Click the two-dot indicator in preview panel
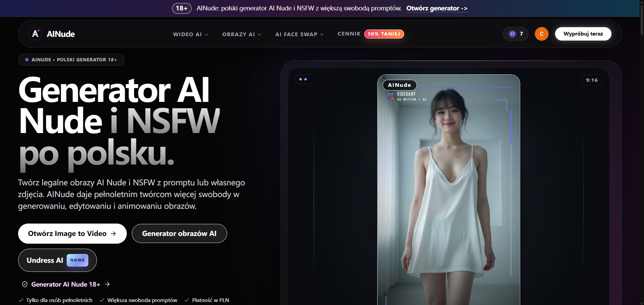Image resolution: width=644 pixels, height=305 pixels. (305, 79)
